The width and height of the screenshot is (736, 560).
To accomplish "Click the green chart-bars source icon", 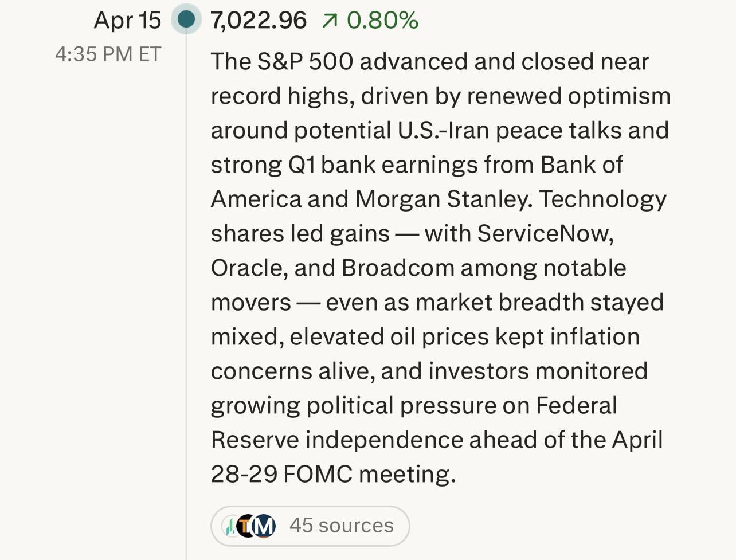I will coord(230,526).
